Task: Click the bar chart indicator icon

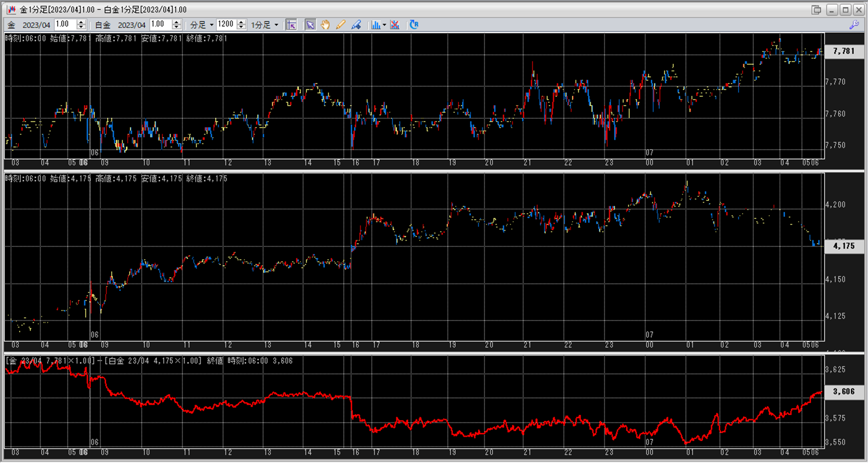Action: coord(376,25)
